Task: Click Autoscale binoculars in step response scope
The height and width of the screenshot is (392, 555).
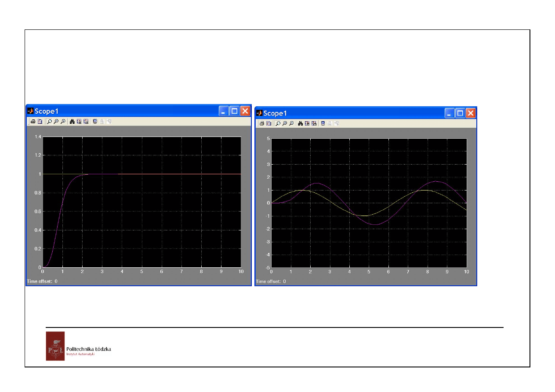Action: coord(72,122)
